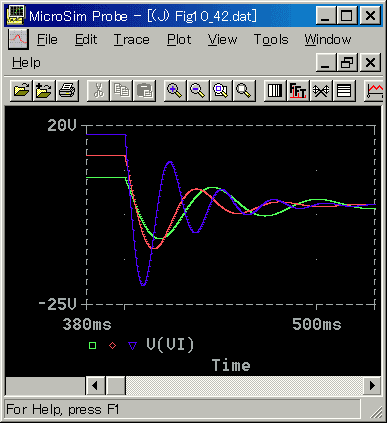Click the Add Trace icon
This screenshot has height=423, width=387.
pos(374,90)
